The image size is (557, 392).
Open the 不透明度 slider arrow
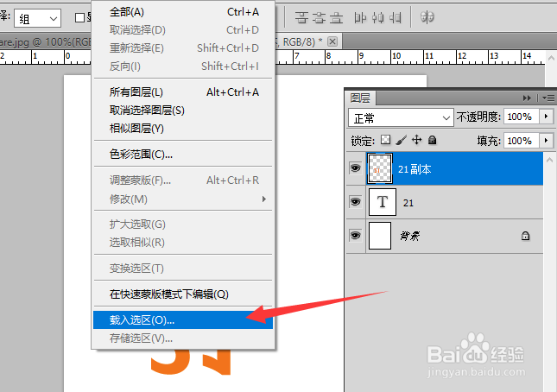tap(547, 117)
